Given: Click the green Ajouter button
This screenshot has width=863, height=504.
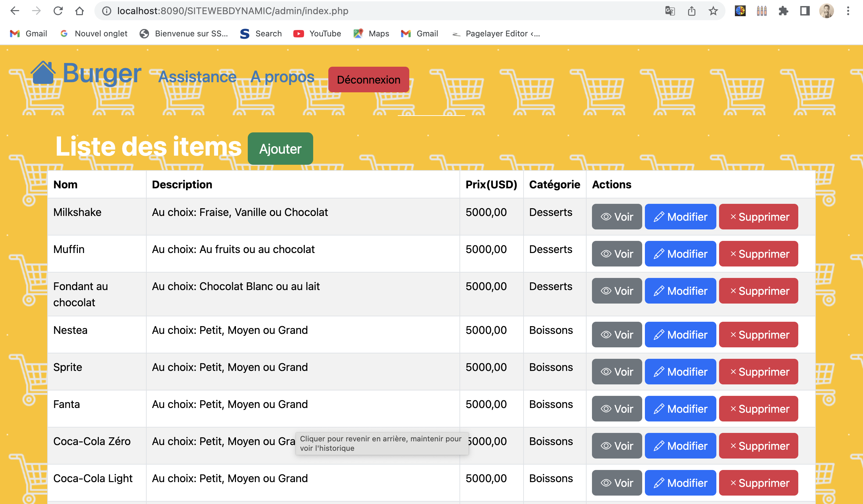Looking at the screenshot, I should [280, 149].
